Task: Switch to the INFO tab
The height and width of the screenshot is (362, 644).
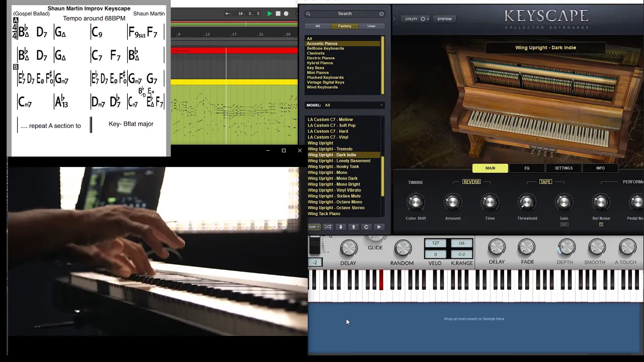Action: pos(600,168)
